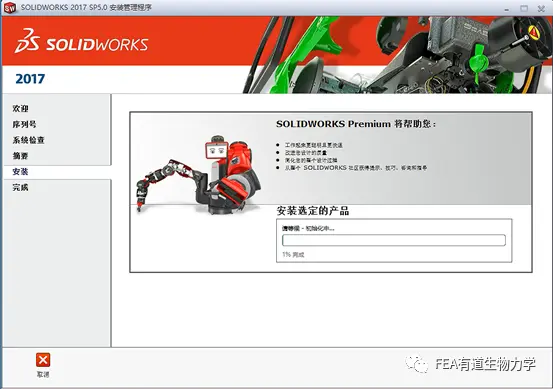Maximize the installation manager window
The height and width of the screenshot is (389, 553).
point(524,8)
